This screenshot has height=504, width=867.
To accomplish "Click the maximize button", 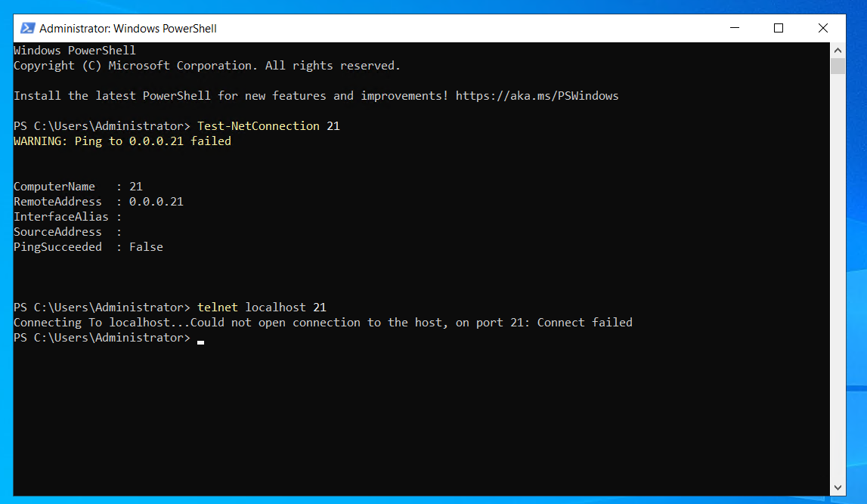I will 778,27.
